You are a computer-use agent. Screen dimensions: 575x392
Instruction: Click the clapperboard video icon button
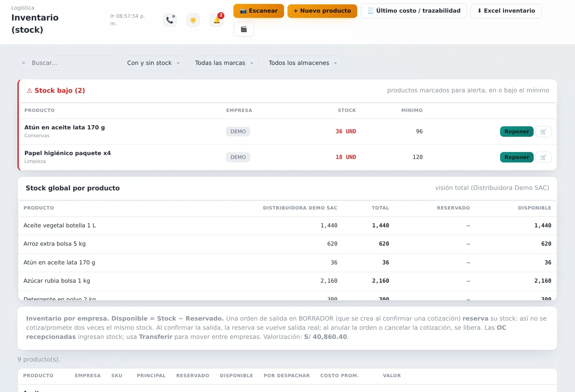244,29
